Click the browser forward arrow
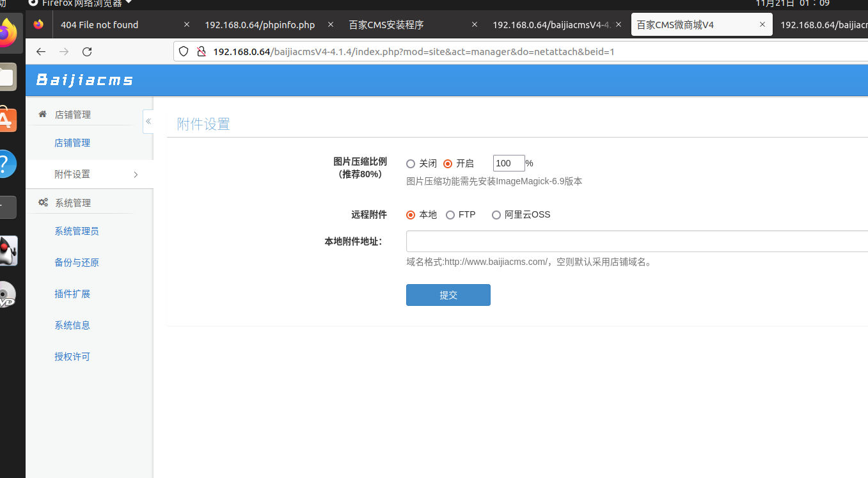 coord(64,52)
